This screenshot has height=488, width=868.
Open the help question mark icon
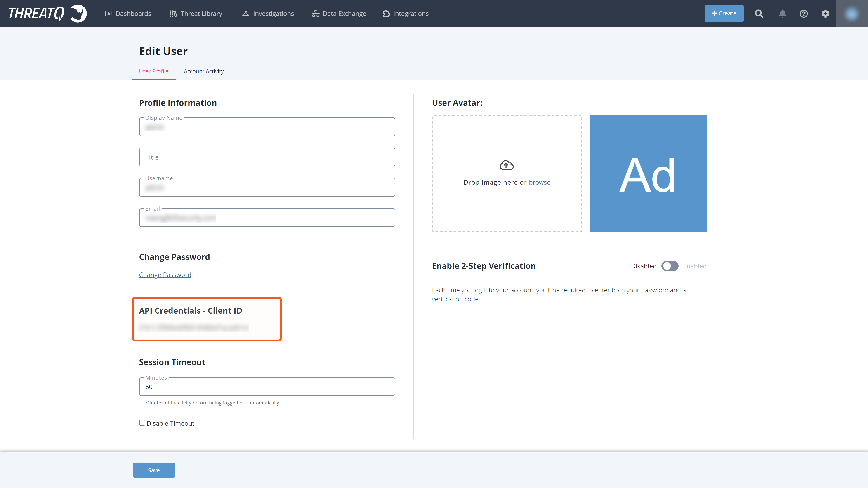click(804, 14)
